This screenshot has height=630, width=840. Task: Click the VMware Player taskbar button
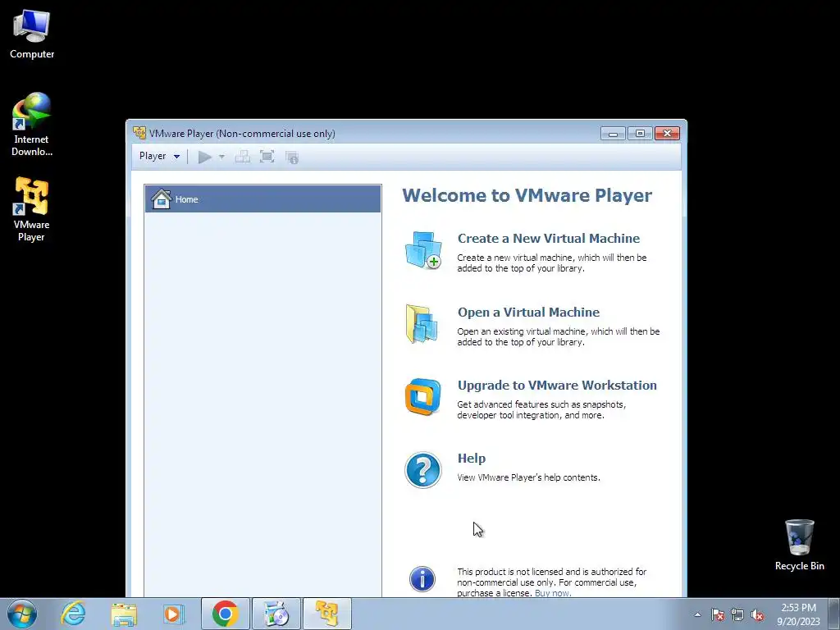[x=326, y=614]
